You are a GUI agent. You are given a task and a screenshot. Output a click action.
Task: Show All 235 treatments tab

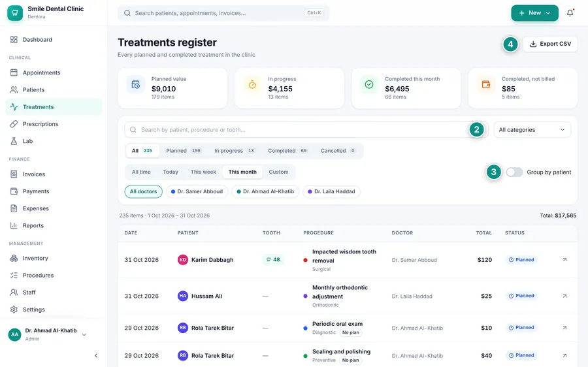coord(142,151)
